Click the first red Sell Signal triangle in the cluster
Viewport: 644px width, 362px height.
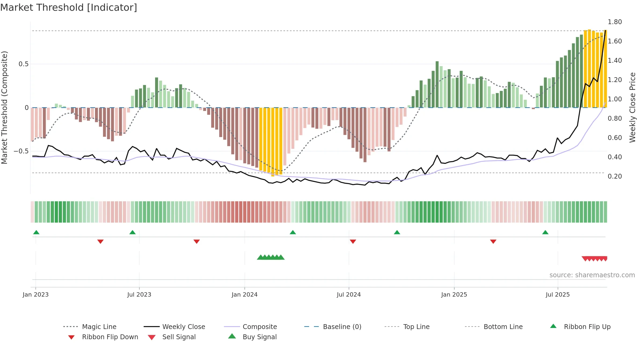[585, 259]
